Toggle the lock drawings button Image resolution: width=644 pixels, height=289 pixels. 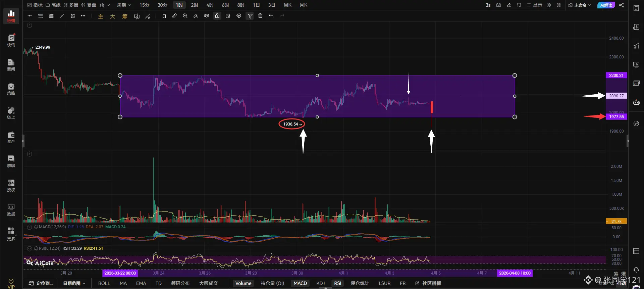click(217, 16)
